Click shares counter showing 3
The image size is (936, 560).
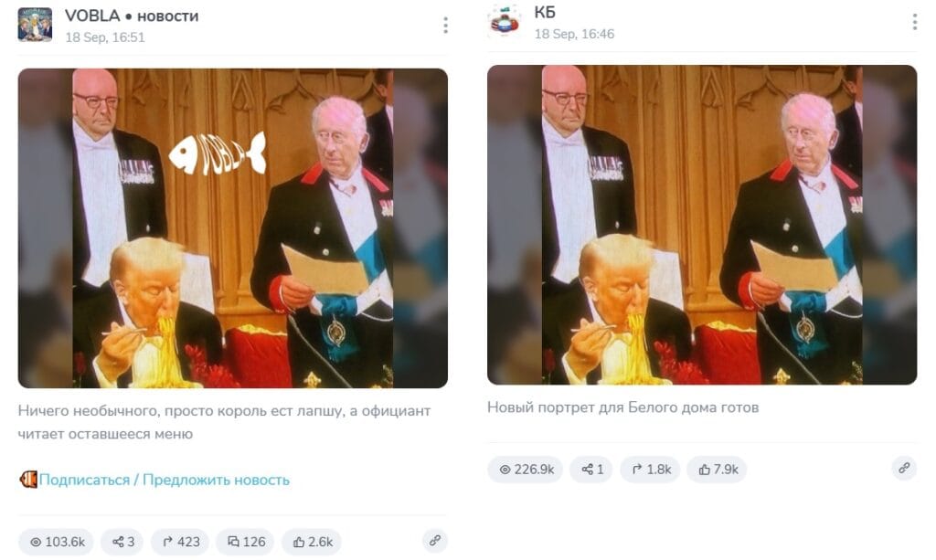click(x=122, y=542)
